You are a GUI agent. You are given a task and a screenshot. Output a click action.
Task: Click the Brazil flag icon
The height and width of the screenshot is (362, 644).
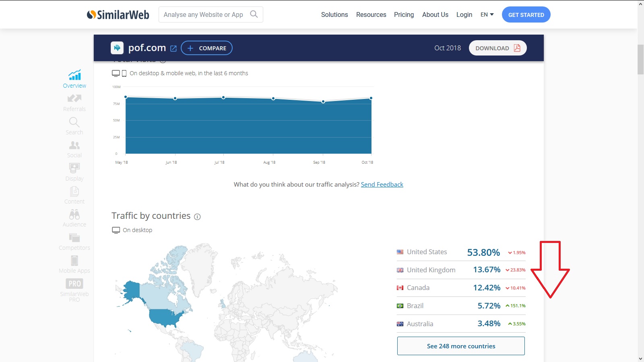point(400,306)
